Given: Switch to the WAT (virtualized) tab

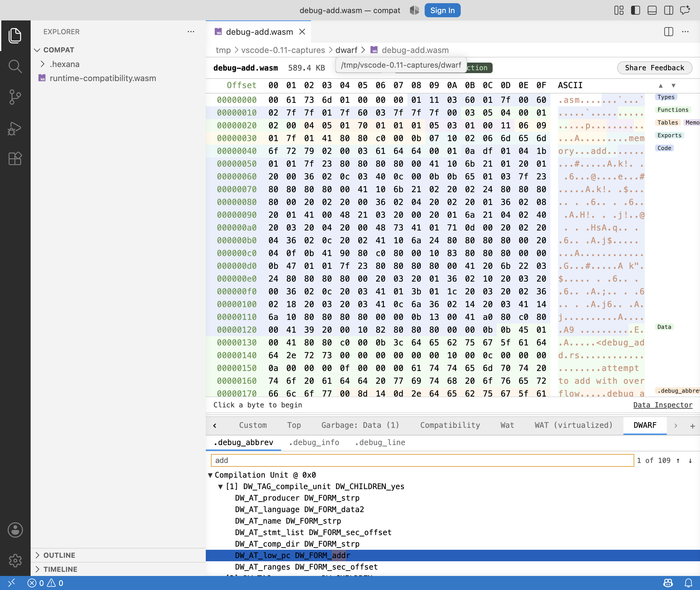Looking at the screenshot, I should pyautogui.click(x=574, y=425).
